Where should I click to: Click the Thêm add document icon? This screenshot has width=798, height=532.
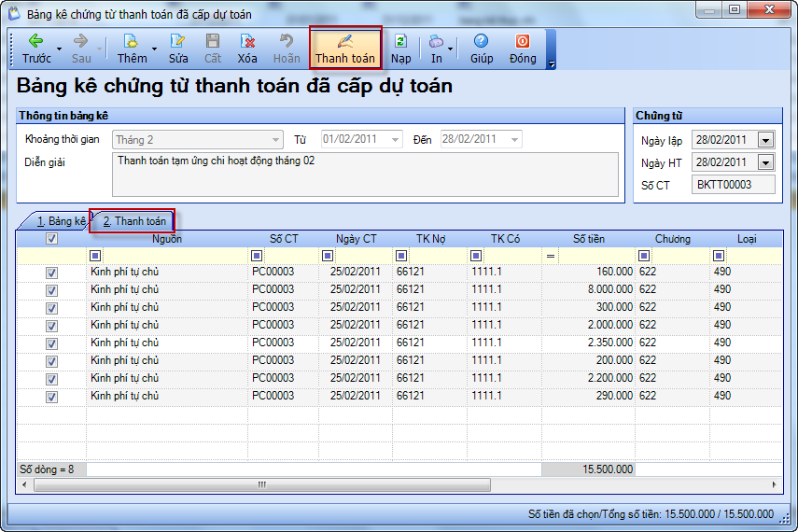[131, 42]
